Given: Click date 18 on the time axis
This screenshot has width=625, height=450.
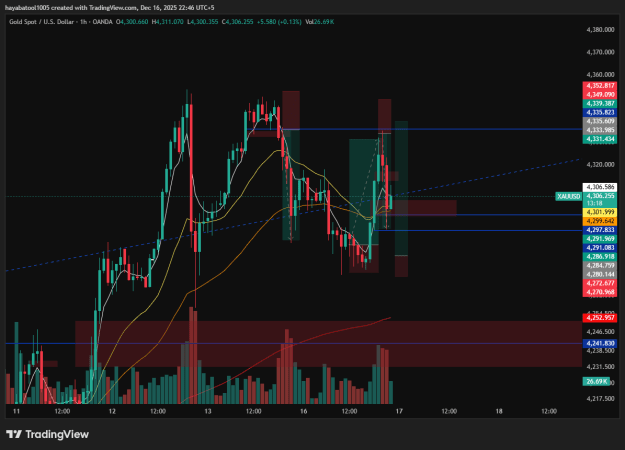Looking at the screenshot, I should tap(499, 411).
